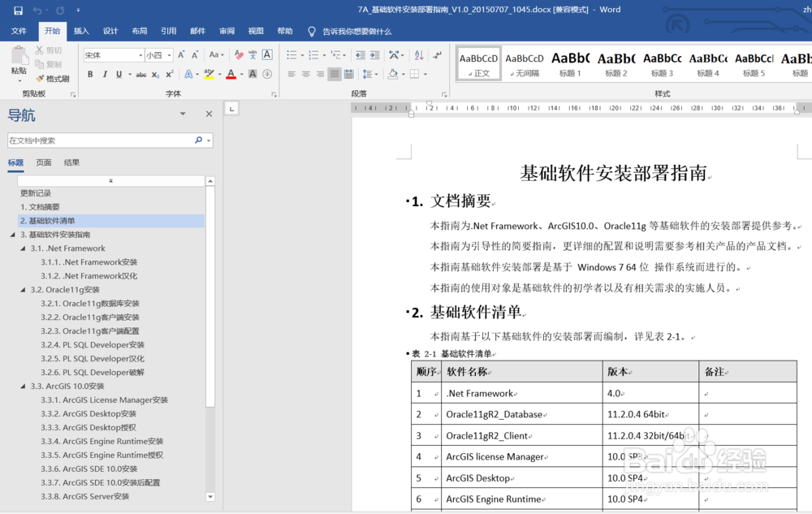The height and width of the screenshot is (514, 812).
Task: Apply the red font color
Action: tap(231, 75)
